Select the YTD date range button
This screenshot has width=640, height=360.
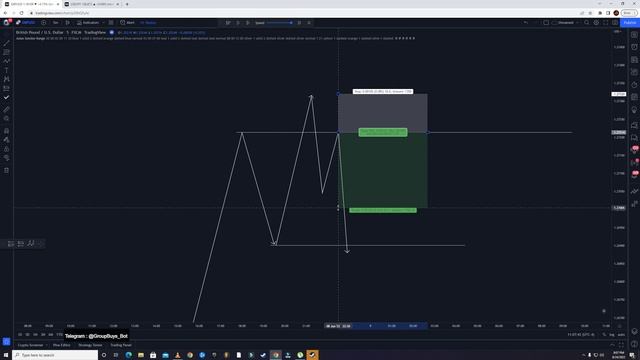coord(59,335)
